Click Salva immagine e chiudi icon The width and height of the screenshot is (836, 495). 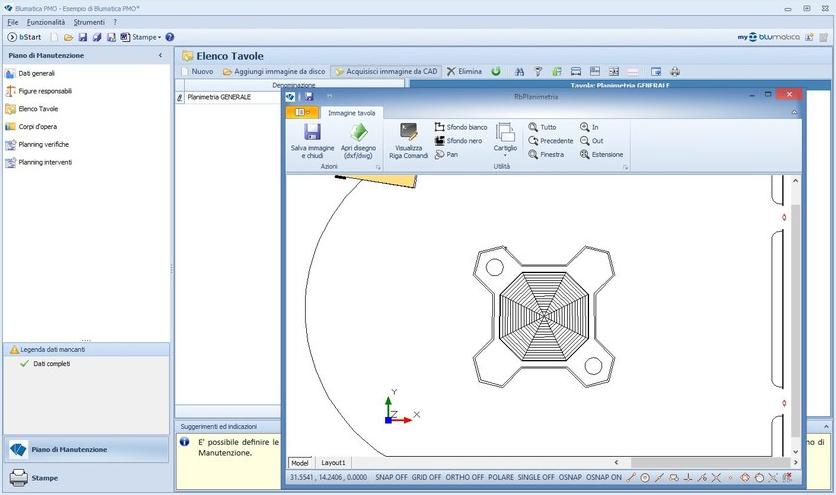tap(312, 132)
